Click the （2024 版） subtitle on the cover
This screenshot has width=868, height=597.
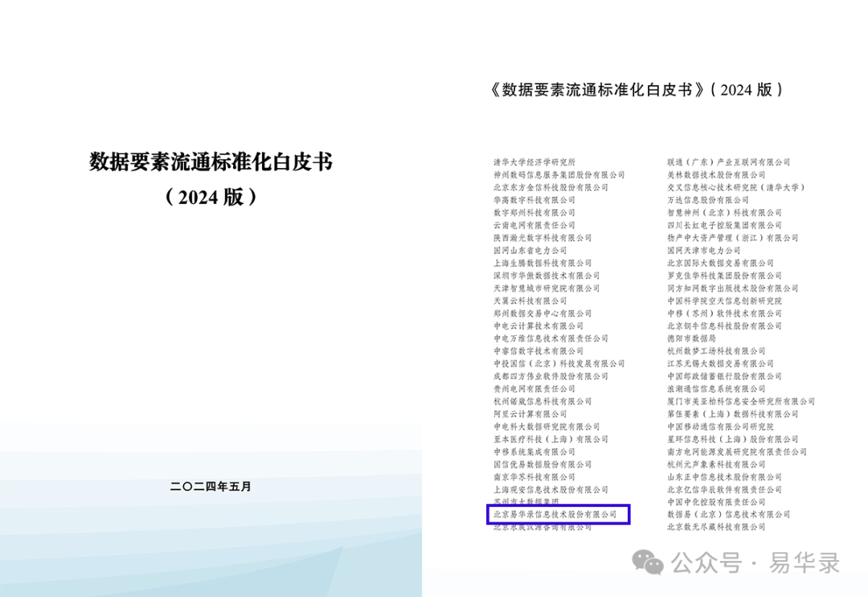[210, 198]
